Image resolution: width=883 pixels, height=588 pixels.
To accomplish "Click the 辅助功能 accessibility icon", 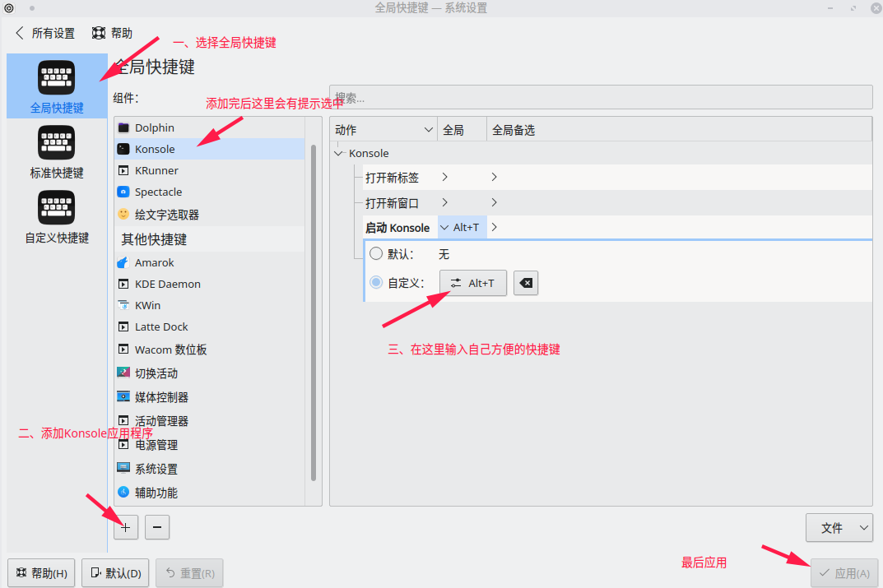I will pyautogui.click(x=123, y=492).
